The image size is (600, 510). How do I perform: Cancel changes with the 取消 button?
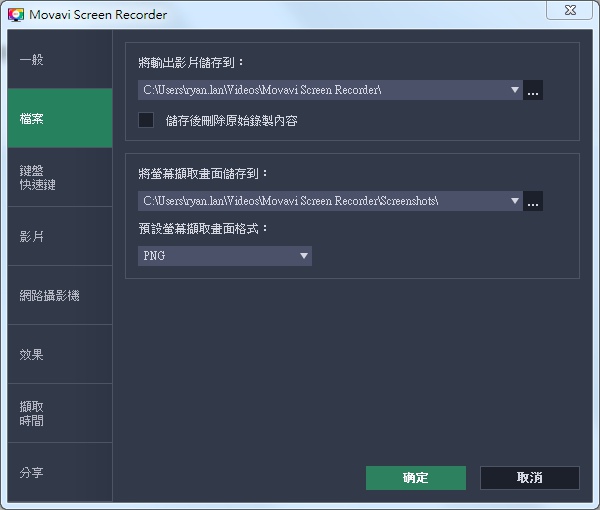pos(530,478)
